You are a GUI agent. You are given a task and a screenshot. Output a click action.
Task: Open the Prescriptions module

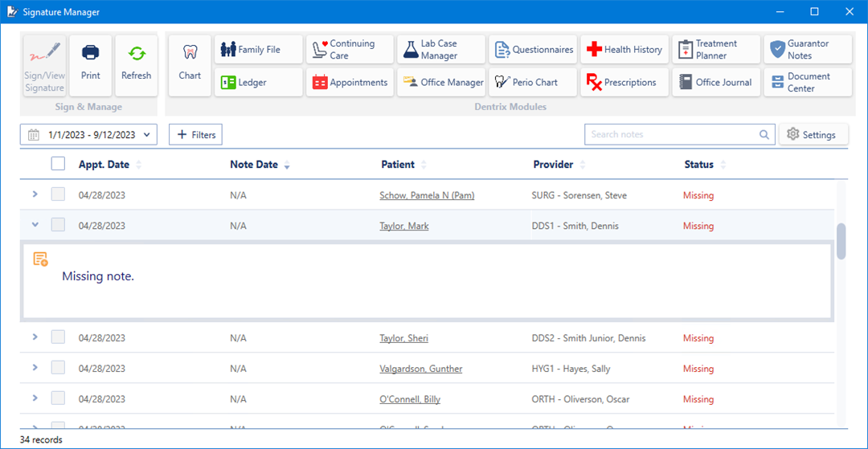pyautogui.click(x=624, y=82)
